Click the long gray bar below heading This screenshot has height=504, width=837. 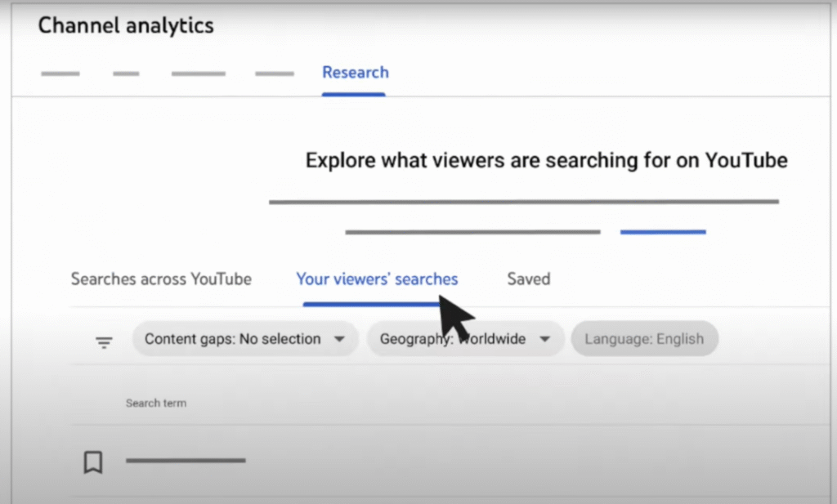tap(523, 201)
